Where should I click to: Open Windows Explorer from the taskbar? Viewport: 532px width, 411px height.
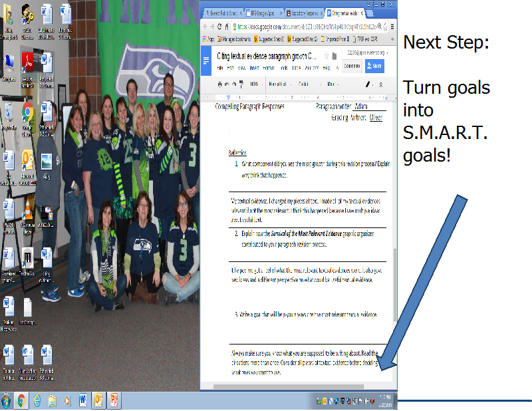point(52,401)
